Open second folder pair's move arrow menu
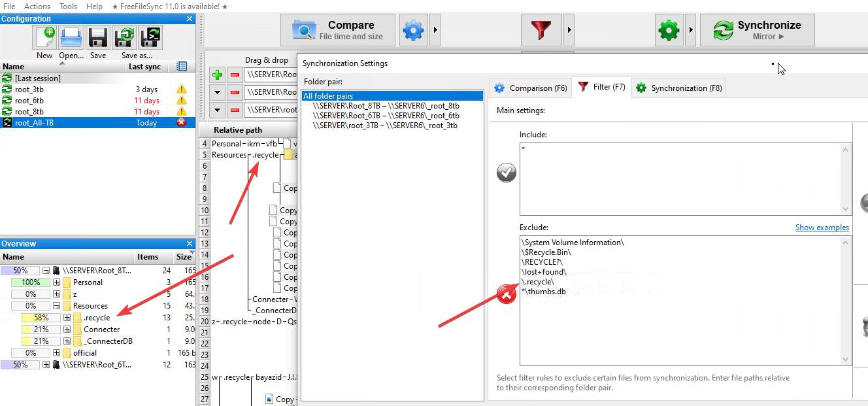Image resolution: width=868 pixels, height=406 pixels. [217, 92]
